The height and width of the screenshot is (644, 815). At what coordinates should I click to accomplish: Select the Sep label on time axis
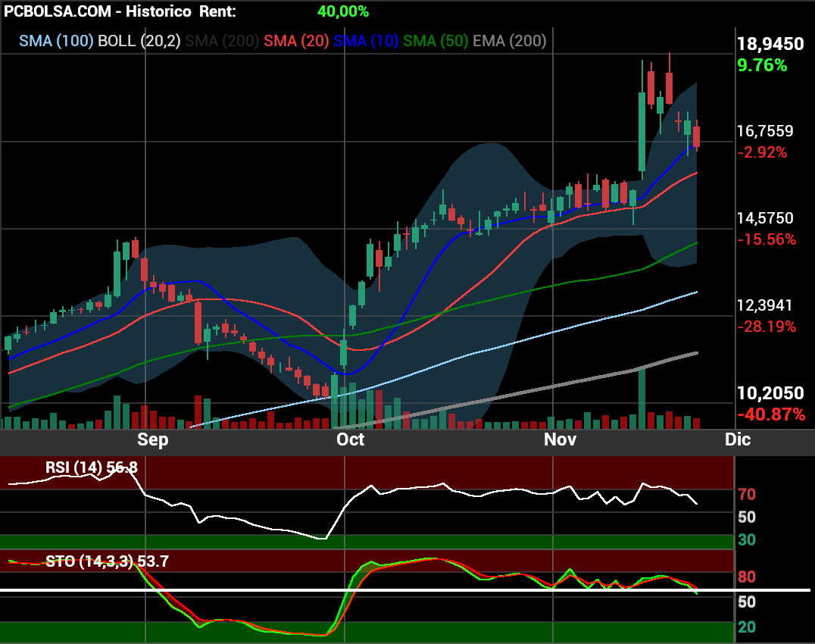click(152, 439)
